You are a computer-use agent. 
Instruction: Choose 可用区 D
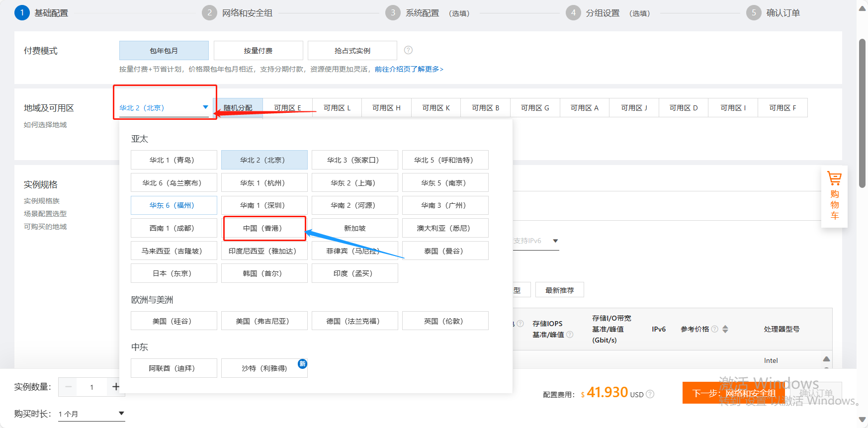click(684, 108)
